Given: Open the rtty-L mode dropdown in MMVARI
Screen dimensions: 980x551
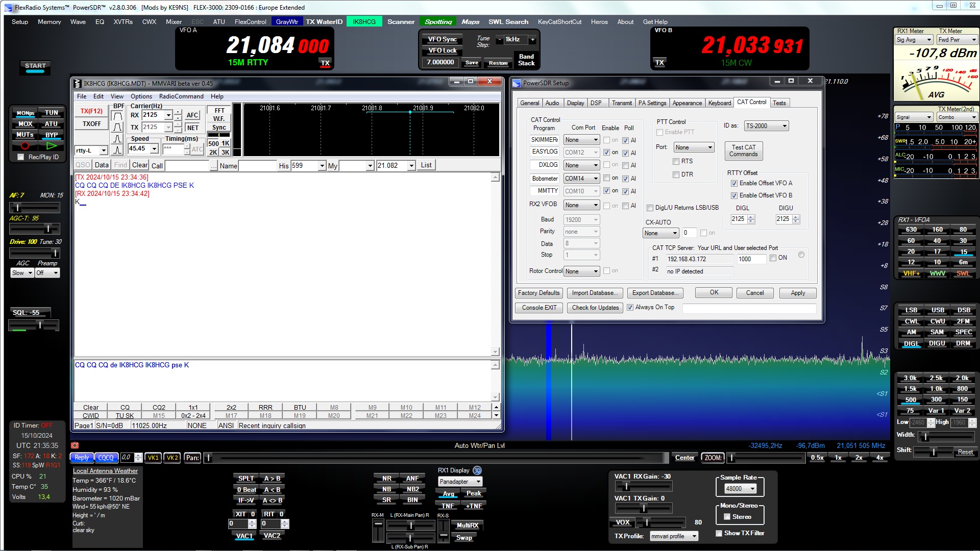Looking at the screenshot, I should tap(104, 151).
